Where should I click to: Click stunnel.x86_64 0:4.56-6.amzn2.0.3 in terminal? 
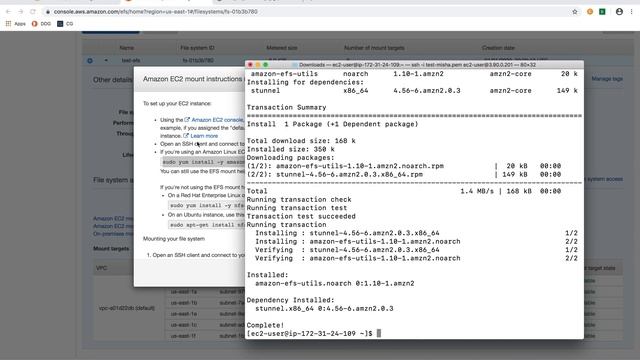click(x=324, y=309)
